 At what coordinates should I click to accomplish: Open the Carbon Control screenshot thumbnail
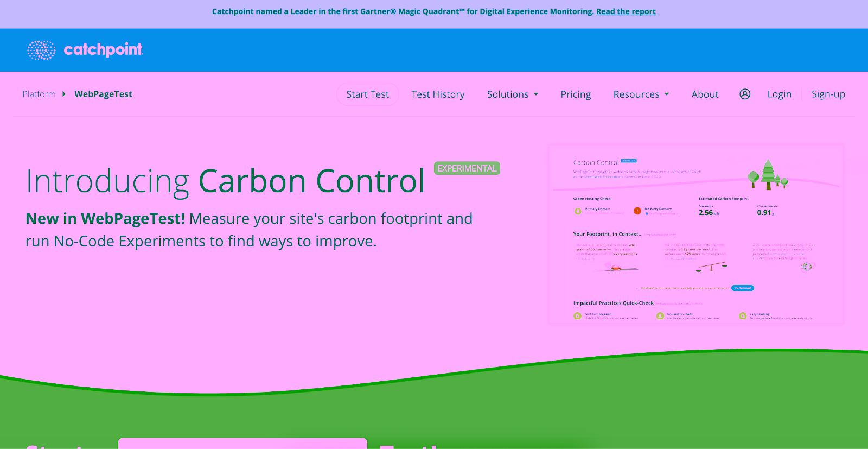point(697,234)
